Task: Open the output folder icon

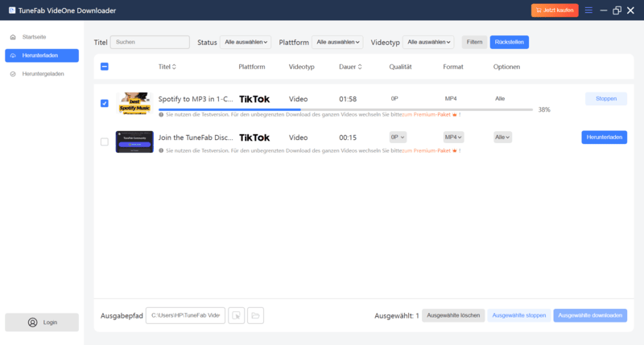Action: pyautogui.click(x=255, y=315)
